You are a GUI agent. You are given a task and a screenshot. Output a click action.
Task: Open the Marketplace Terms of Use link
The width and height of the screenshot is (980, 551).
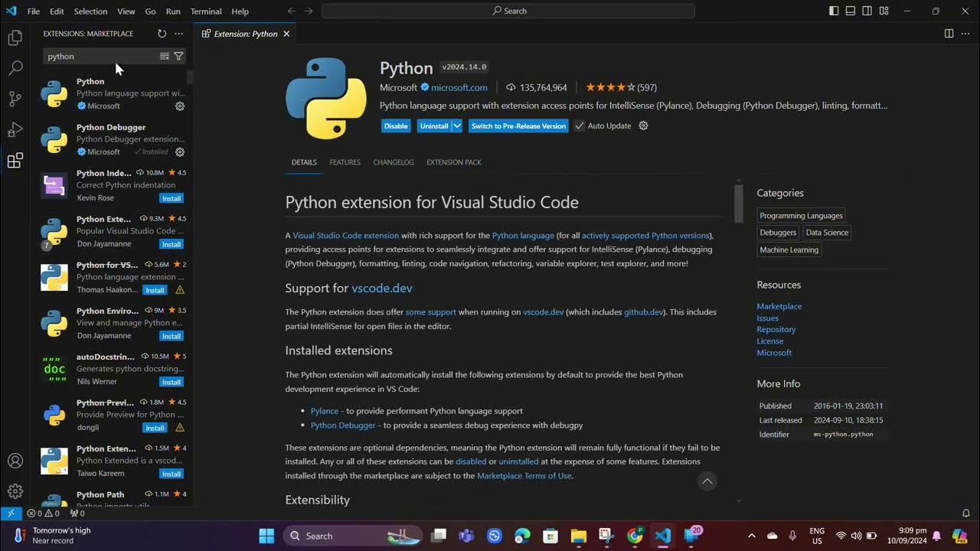pyautogui.click(x=524, y=476)
